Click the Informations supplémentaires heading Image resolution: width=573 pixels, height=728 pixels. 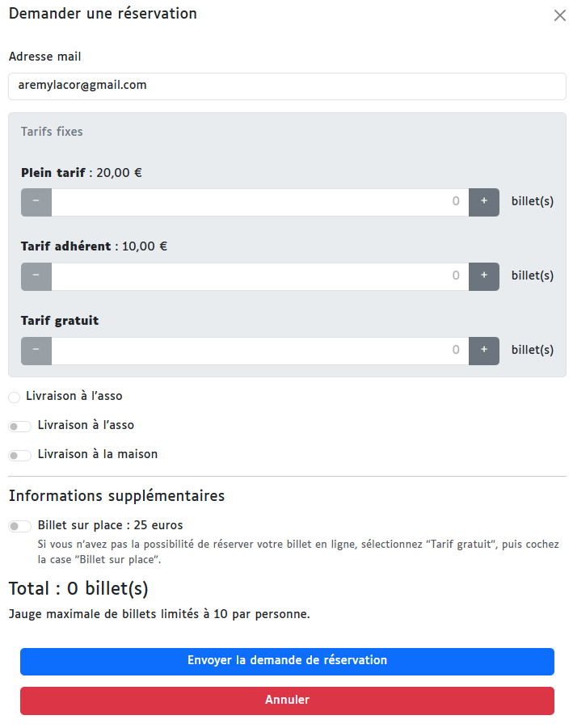(116, 496)
